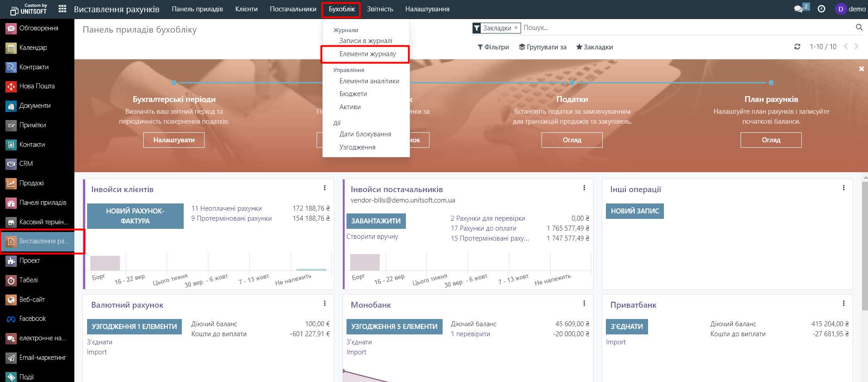Open the CRM app in sidebar
This screenshot has width=868, height=382.
pos(26,164)
